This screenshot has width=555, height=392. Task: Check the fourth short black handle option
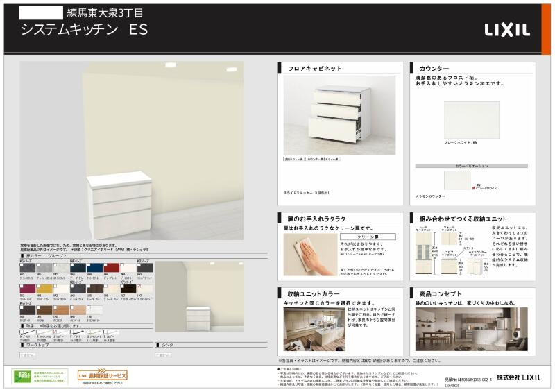point(72,332)
